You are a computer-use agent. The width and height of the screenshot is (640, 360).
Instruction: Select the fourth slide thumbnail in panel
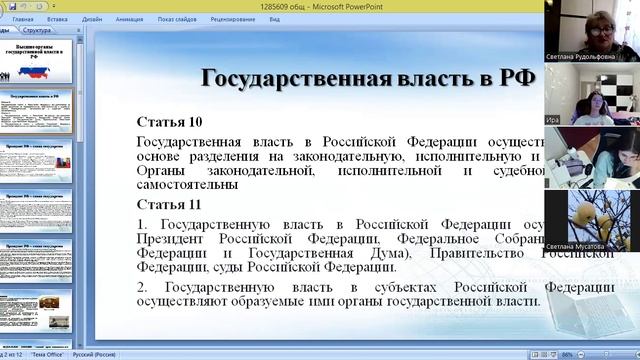pyautogui.click(x=36, y=211)
